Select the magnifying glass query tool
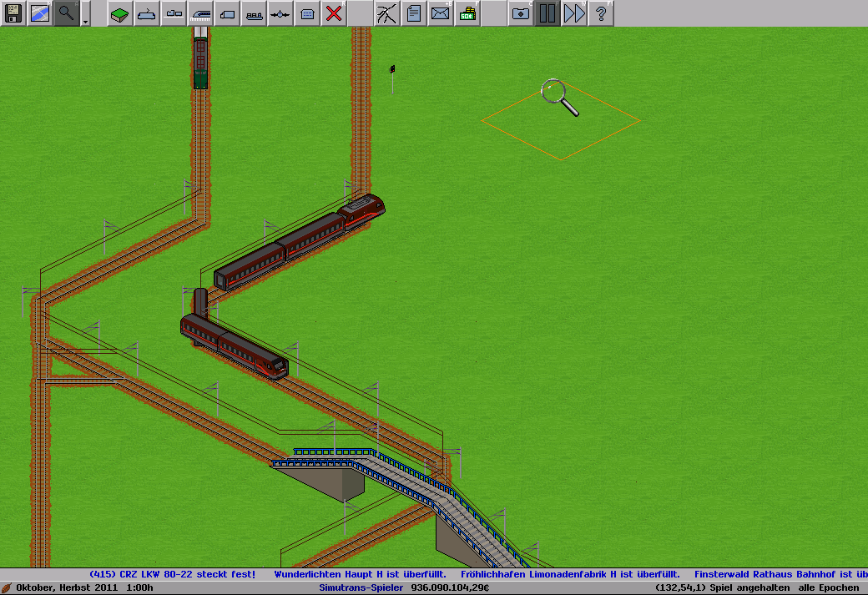Viewport: 868px width, 595px height. tap(67, 13)
